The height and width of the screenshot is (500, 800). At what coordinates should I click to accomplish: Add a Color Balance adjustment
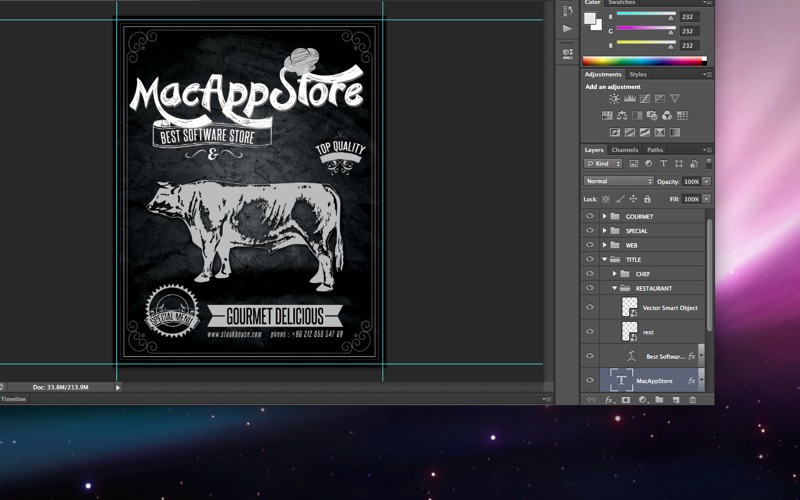coord(622,115)
